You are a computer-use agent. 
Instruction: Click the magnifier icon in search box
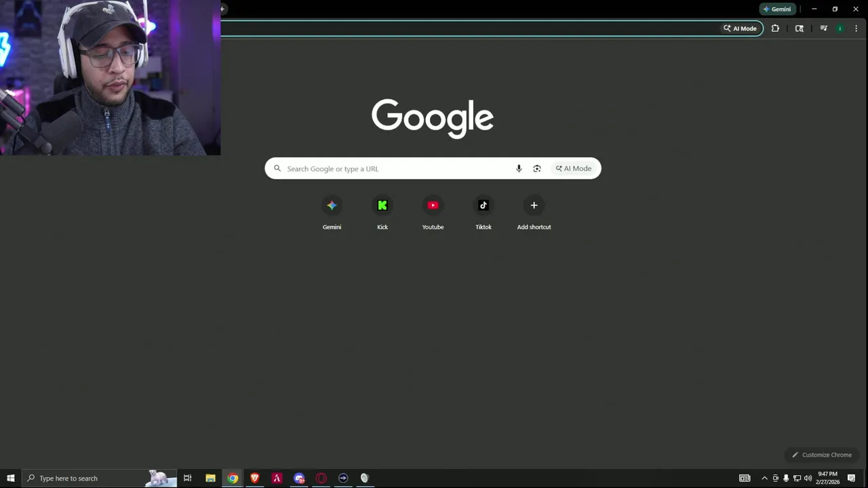pyautogui.click(x=277, y=169)
